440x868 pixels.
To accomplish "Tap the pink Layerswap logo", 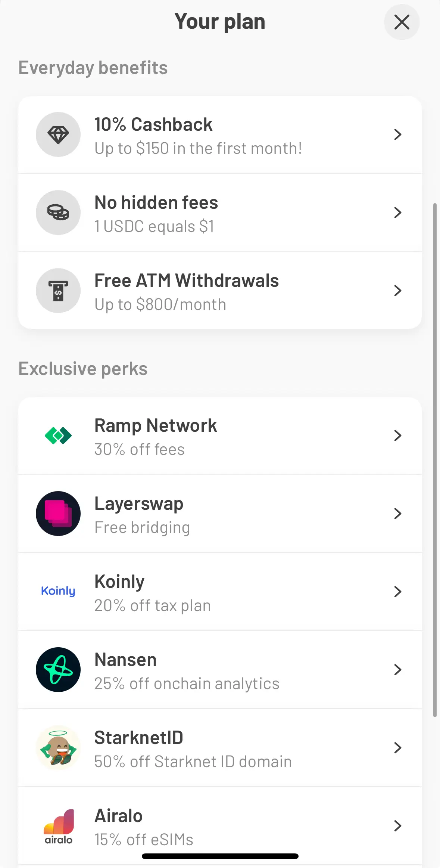I will [58, 514].
